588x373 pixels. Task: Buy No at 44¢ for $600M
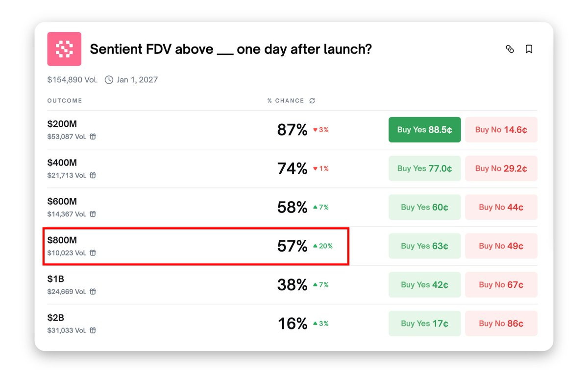click(x=501, y=207)
